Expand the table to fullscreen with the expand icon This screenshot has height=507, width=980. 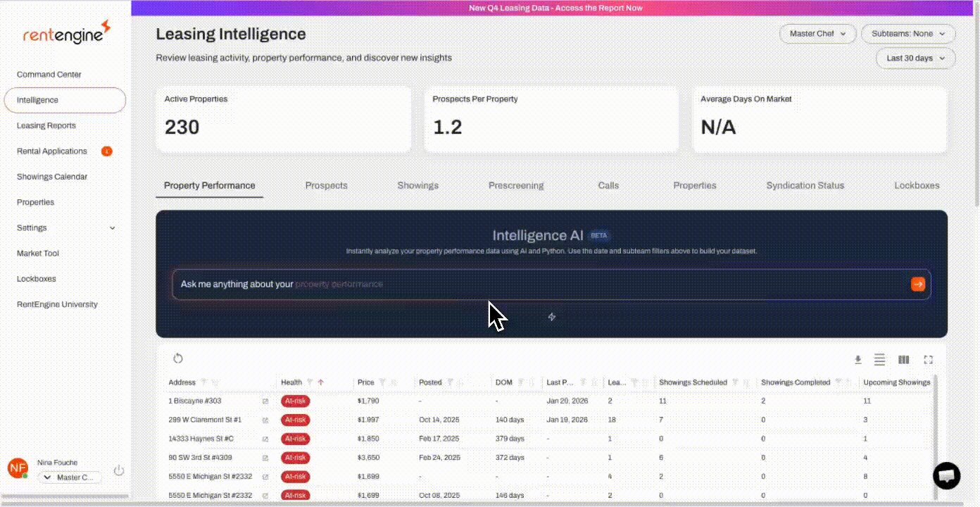(928, 359)
